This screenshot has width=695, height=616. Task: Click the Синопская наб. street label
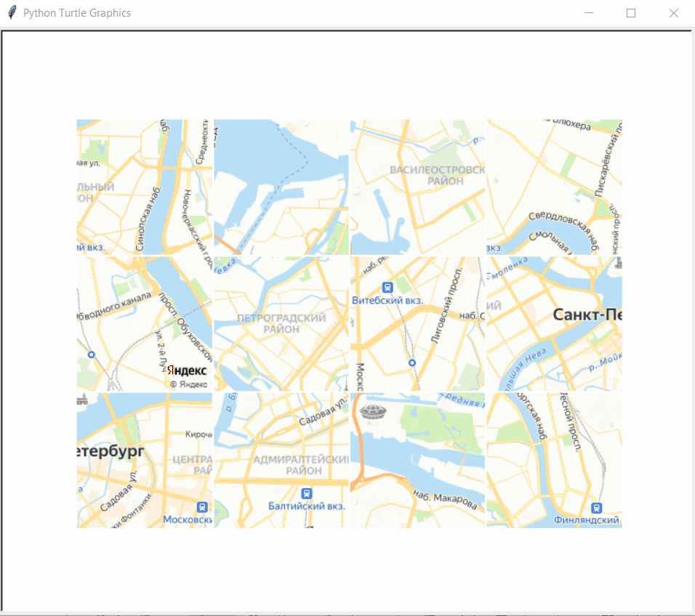click(148, 219)
